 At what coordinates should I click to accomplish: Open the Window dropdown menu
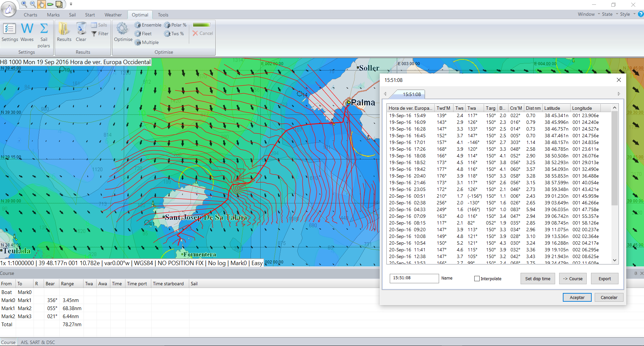(588, 14)
